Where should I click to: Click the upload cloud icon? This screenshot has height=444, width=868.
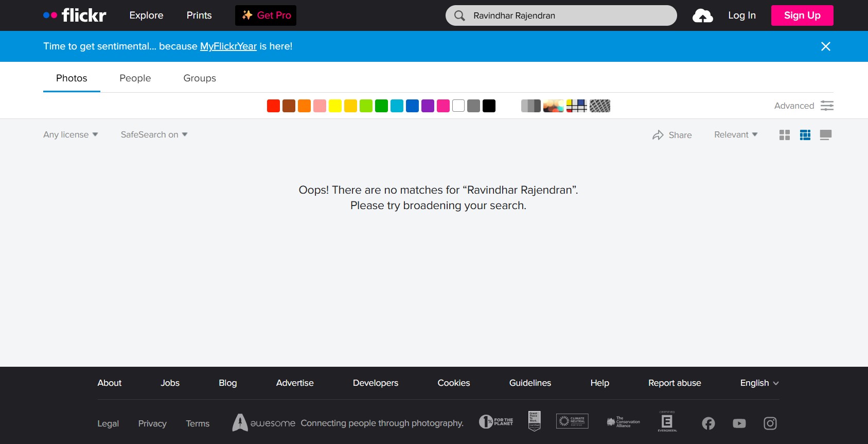click(702, 16)
